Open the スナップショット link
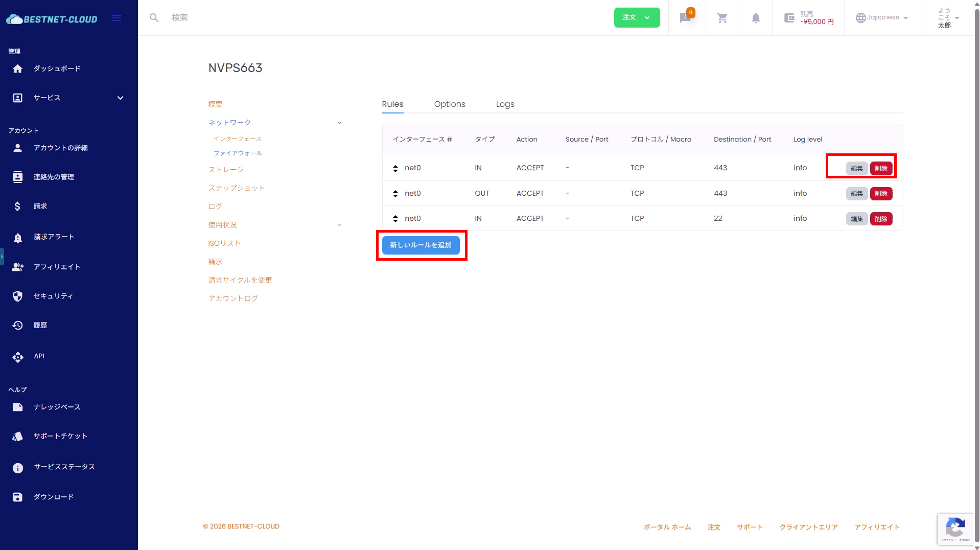Image resolution: width=980 pixels, height=550 pixels. tap(237, 188)
